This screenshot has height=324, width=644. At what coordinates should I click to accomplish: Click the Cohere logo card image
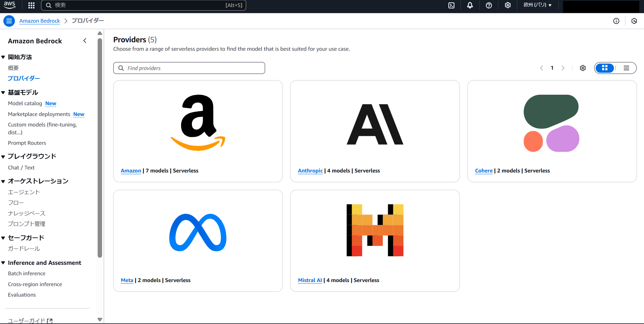tap(551, 123)
